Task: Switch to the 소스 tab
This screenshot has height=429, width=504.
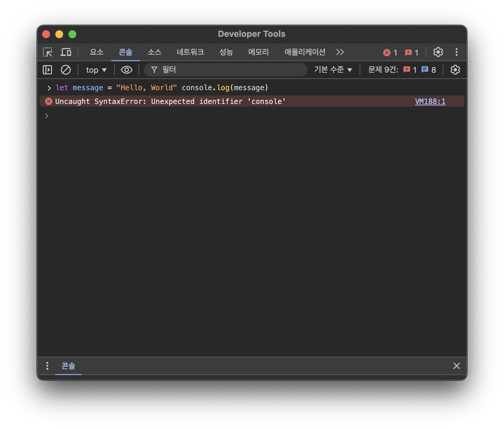Action: (154, 52)
